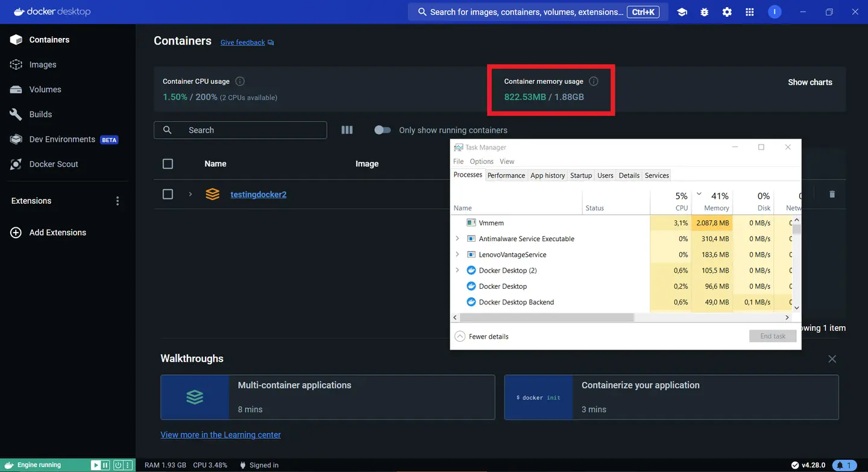This screenshot has width=868, height=472.
Task: Open the Docker apps grid icon
Action: tap(750, 12)
